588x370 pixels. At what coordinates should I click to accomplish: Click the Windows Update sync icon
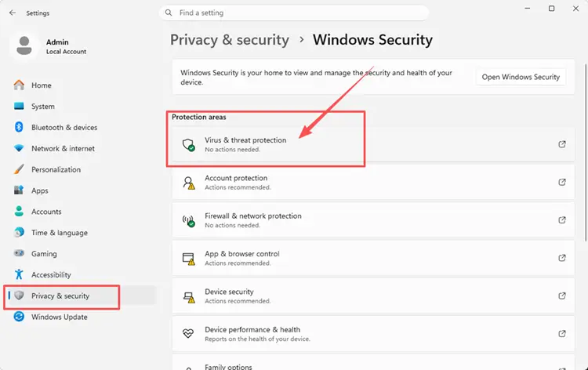(19, 317)
